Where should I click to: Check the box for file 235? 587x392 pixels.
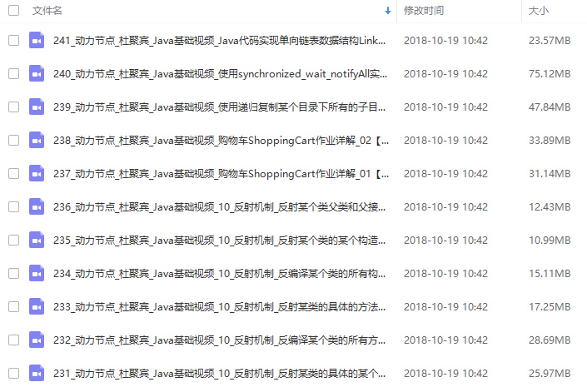(14, 241)
